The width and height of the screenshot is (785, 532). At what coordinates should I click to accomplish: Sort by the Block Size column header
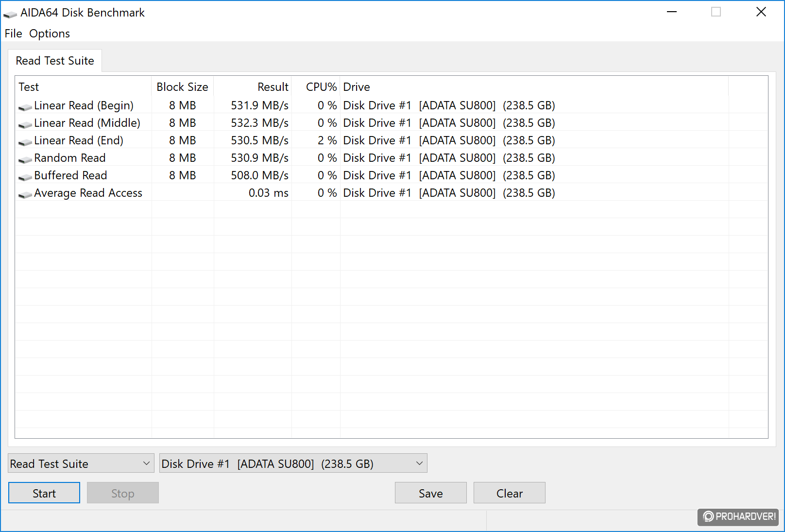tap(183, 87)
